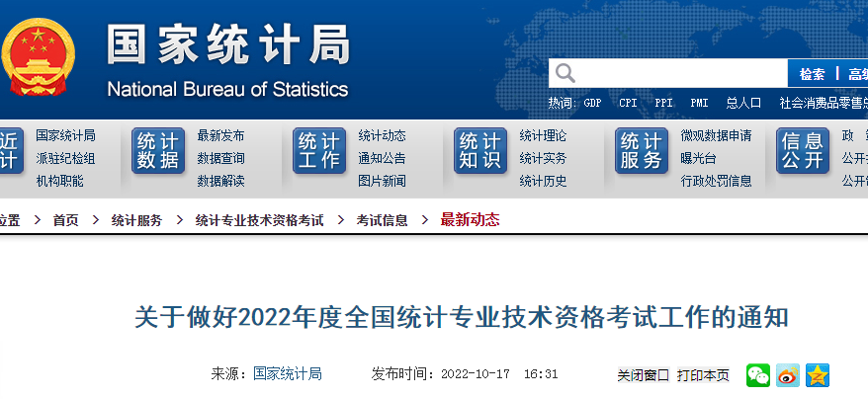Open the 统计知识 blue tile icon

(480, 151)
